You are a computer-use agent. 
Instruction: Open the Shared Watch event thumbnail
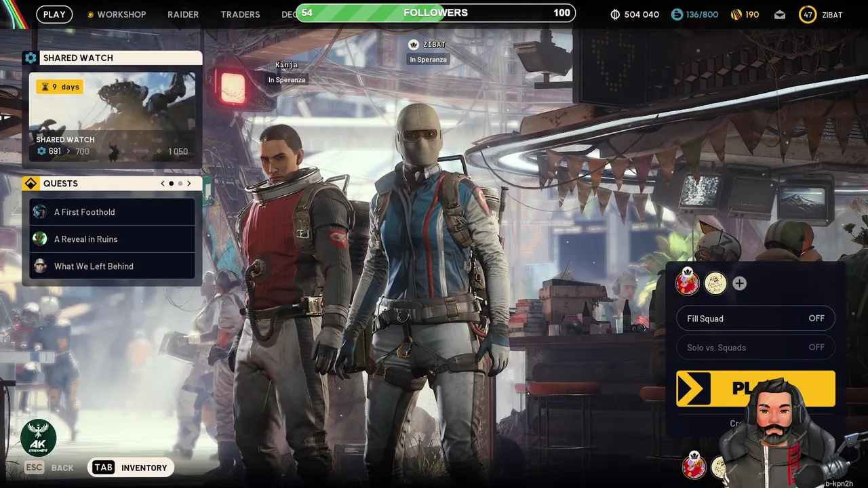click(x=112, y=117)
